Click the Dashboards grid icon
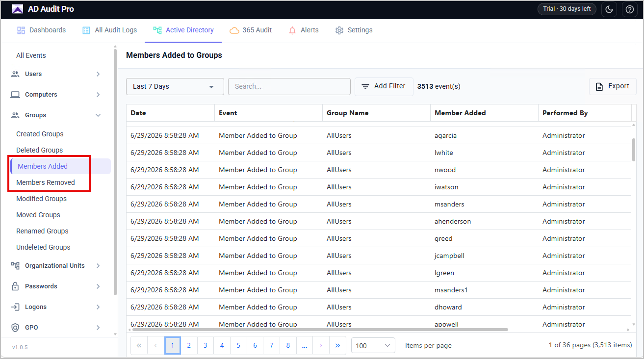Screen dimensions: 644x359 point(21,30)
